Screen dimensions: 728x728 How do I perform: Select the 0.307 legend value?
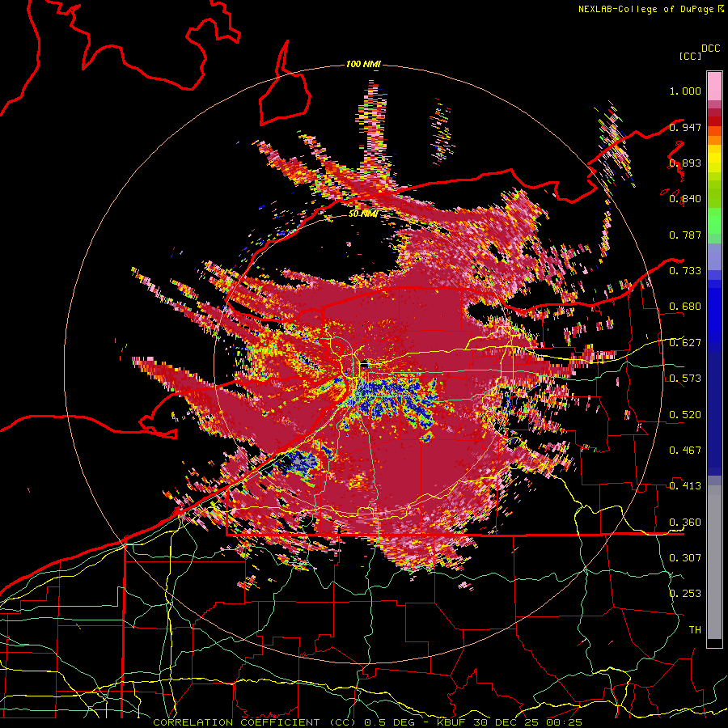click(x=685, y=557)
